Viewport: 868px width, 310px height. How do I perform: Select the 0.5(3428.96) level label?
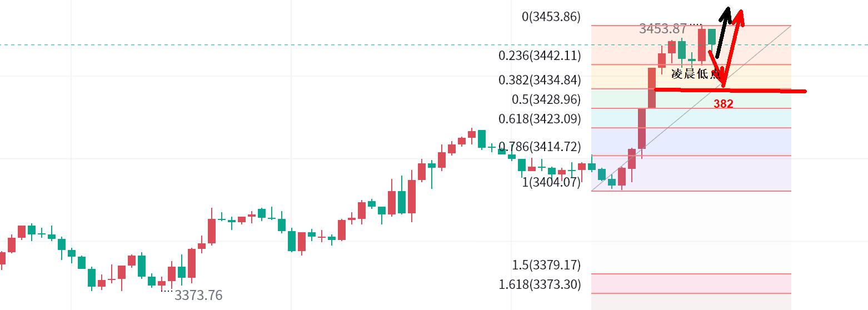pyautogui.click(x=546, y=99)
